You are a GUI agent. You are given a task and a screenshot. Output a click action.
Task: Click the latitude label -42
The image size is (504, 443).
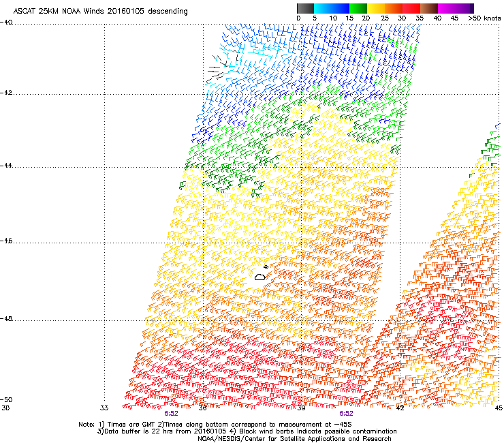[x=6, y=93]
